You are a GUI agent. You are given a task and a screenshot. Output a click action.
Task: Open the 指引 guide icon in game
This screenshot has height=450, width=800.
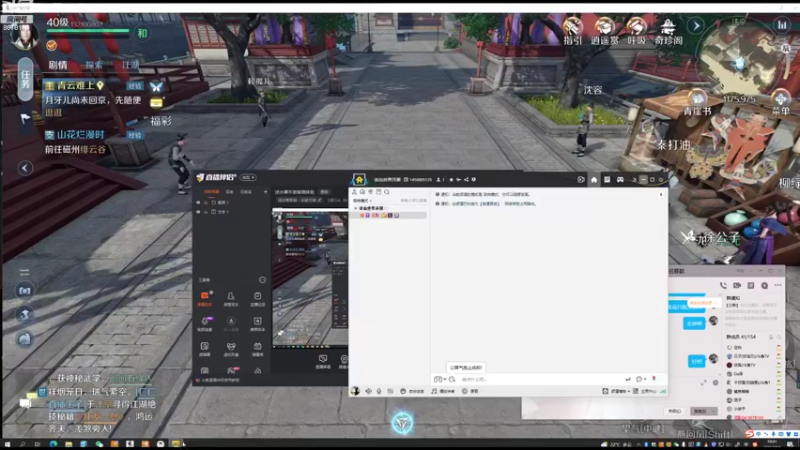click(x=572, y=31)
